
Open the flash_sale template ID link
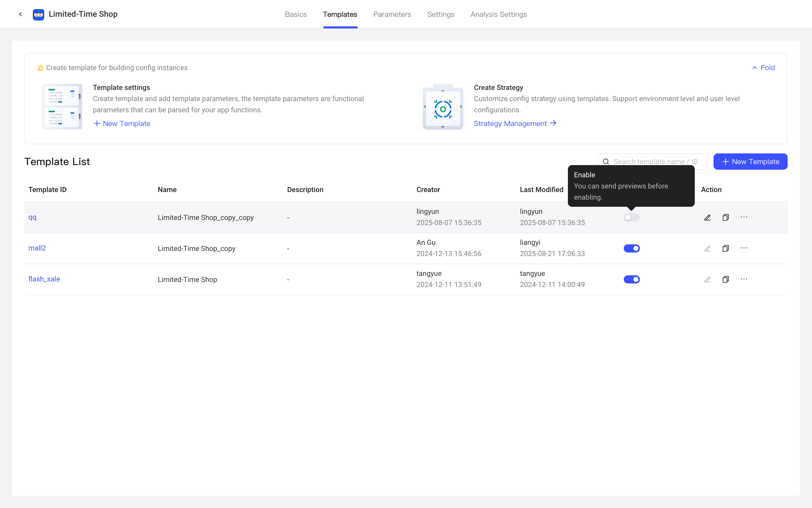tap(44, 279)
